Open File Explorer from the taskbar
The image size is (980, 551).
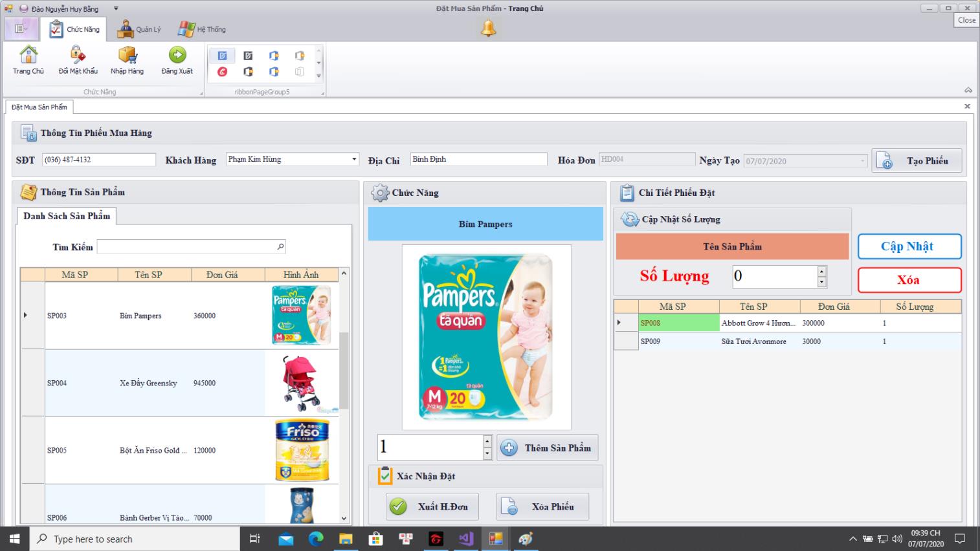point(346,539)
